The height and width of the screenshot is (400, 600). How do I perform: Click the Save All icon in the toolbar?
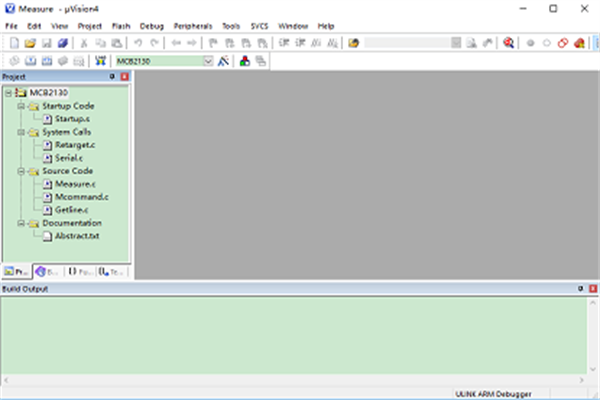coord(63,43)
